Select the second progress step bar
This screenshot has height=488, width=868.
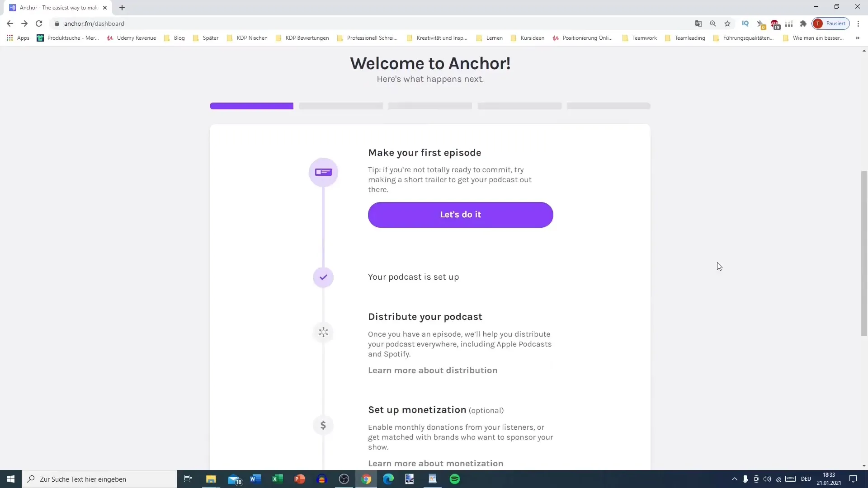point(341,106)
